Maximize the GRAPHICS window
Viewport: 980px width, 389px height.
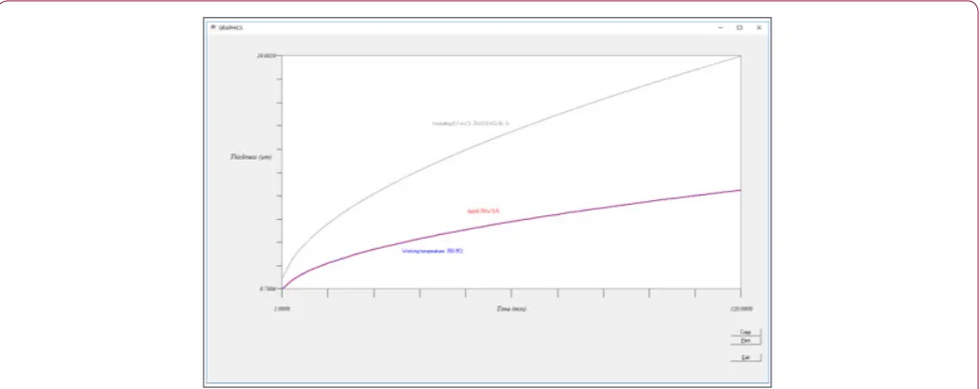point(739,27)
